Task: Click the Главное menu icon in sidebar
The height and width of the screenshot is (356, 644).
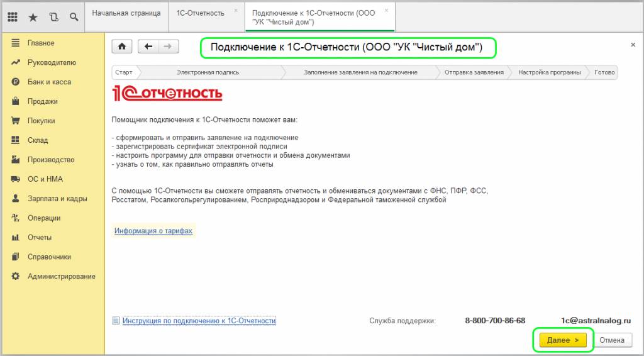Action: tap(15, 43)
